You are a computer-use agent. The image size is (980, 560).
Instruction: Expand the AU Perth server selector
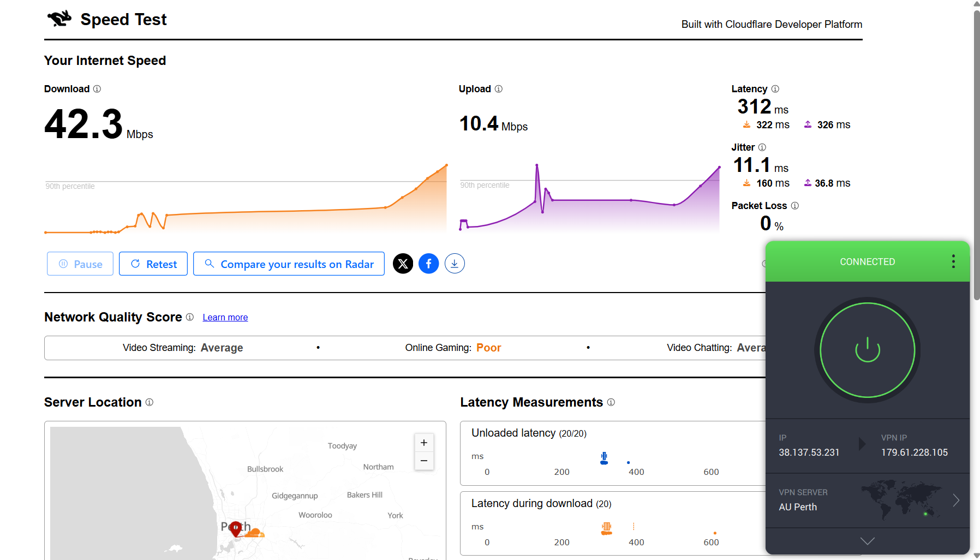(x=955, y=500)
